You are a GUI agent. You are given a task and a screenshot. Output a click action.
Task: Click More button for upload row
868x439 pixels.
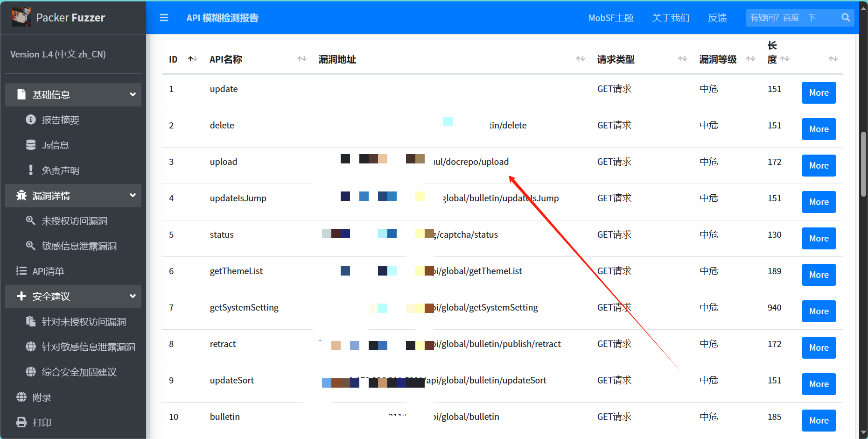click(x=819, y=165)
